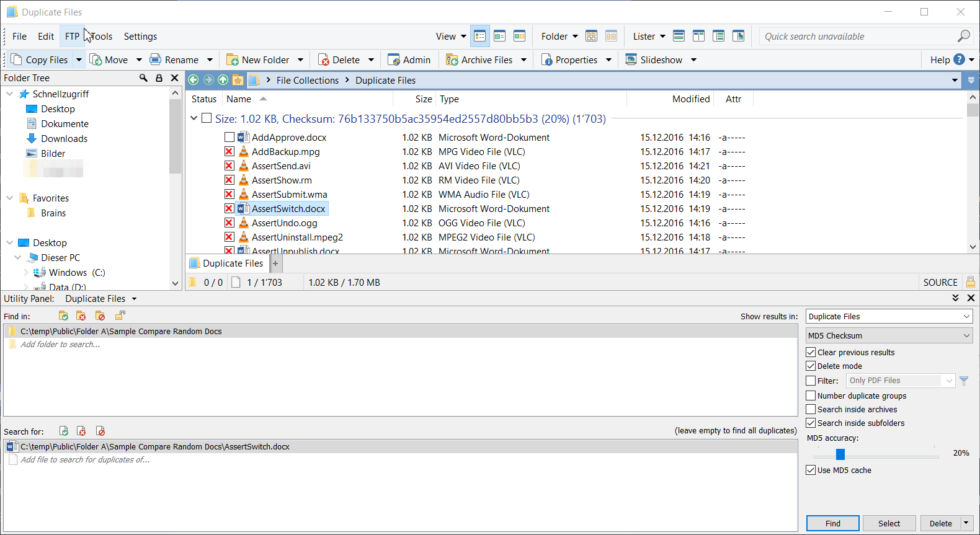
Task: Open the Utility Panel Duplicate Files dropdown
Action: [101, 298]
